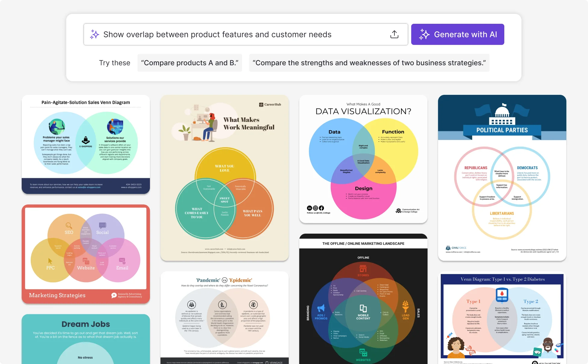Click the Facebook icon on data visualization card
Screen dimensions: 588x364
tap(322, 208)
